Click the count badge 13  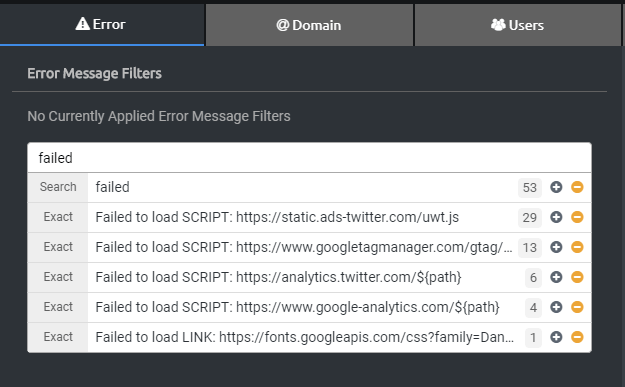click(530, 248)
